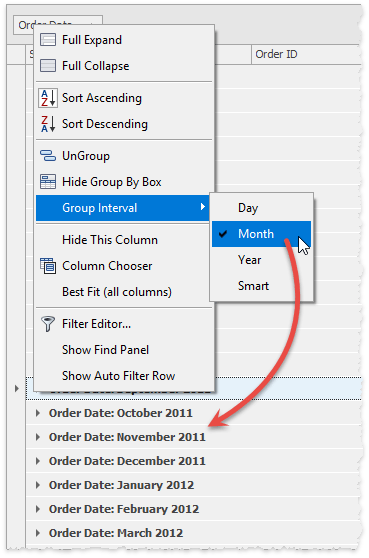Viewport: 369px width, 558px height.
Task: Click the Full Collapse icon
Action: 48,65
